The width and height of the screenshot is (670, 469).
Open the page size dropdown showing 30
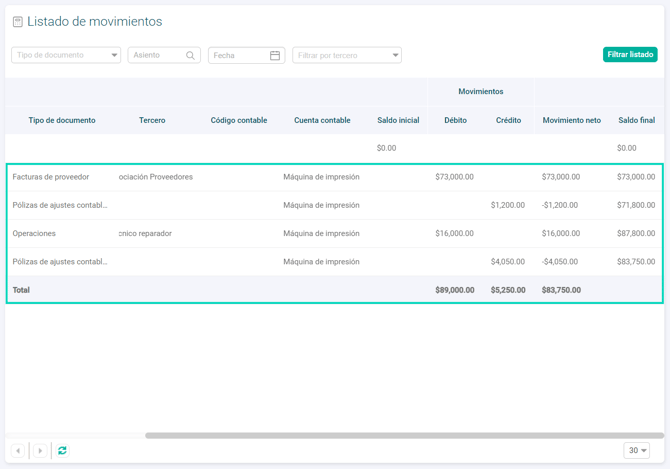tap(636, 451)
